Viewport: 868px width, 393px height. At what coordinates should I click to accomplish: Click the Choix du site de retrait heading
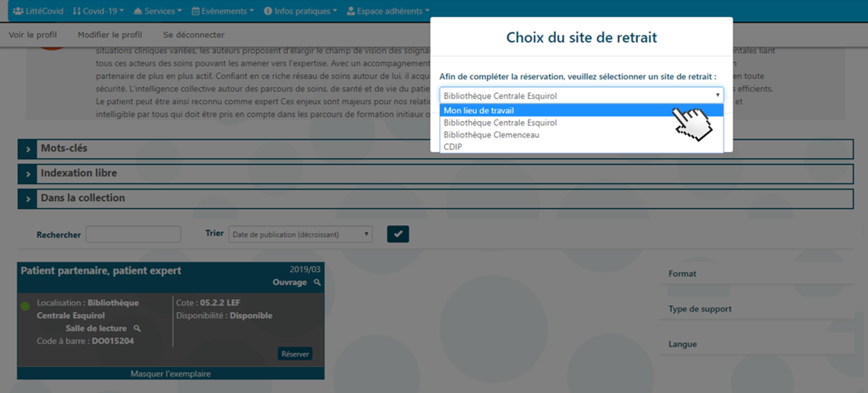coord(582,38)
